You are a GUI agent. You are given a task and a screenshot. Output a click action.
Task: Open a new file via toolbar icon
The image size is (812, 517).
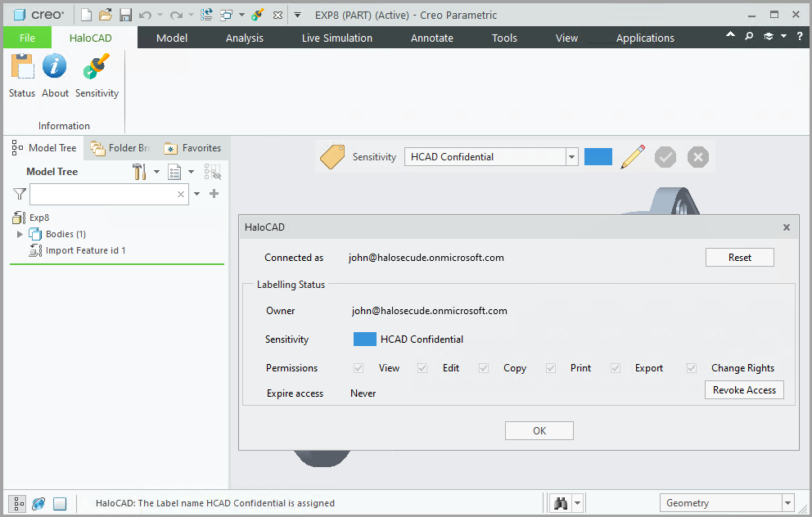85,14
